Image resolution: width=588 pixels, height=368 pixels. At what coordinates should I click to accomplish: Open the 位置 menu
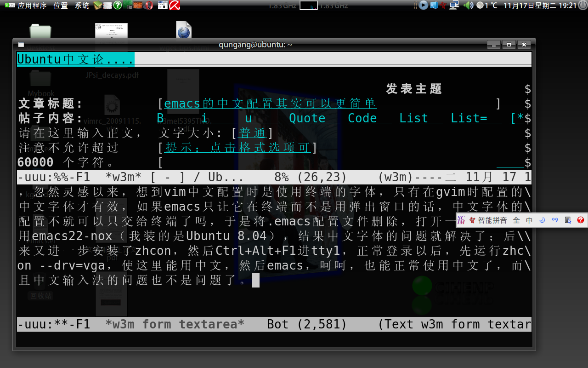pos(61,6)
